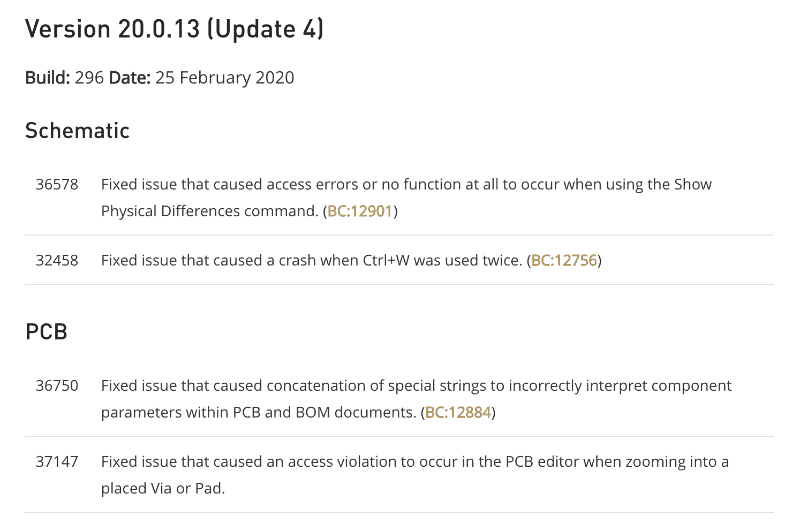Select issue number 36578
Image resolution: width=800 pixels, height=531 pixels.
pos(57,184)
